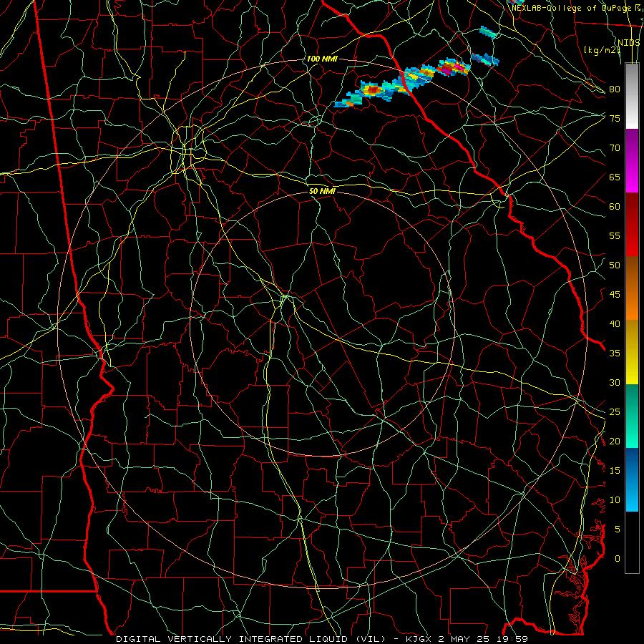Click the 60 value on the color scale
The width and height of the screenshot is (644, 644).
click(615, 207)
